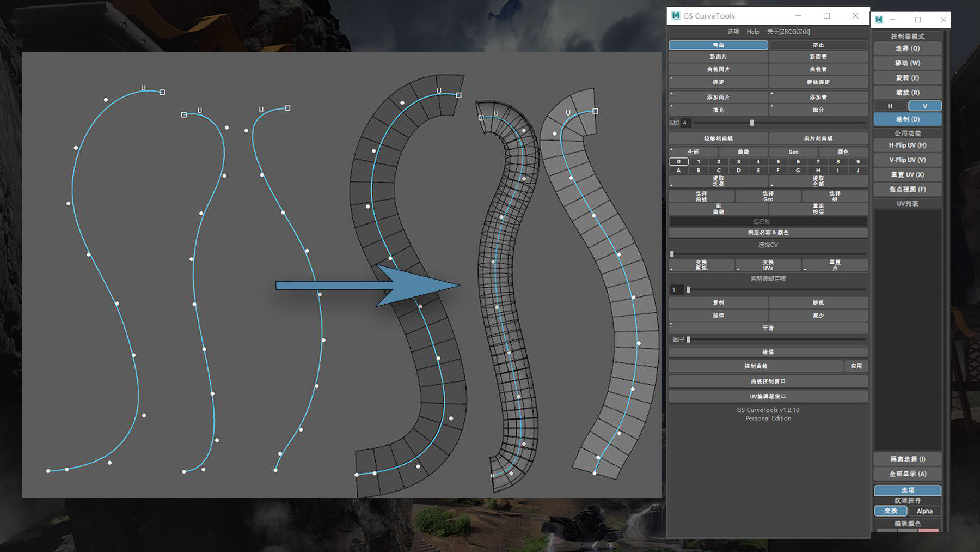Viewport: 980px width, 552px height.
Task: Click the 因子 slider handle
Action: (x=688, y=339)
